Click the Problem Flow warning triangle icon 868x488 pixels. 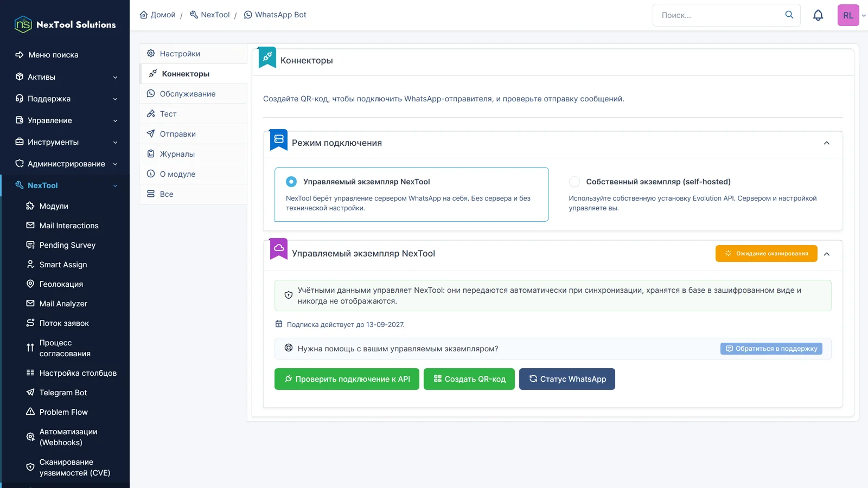pos(30,412)
